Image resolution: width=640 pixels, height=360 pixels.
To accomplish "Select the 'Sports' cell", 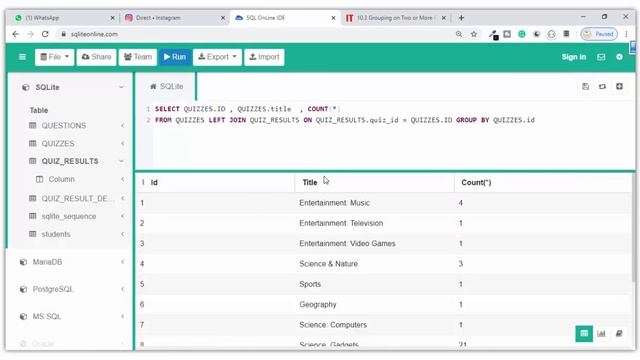I will coord(310,284).
